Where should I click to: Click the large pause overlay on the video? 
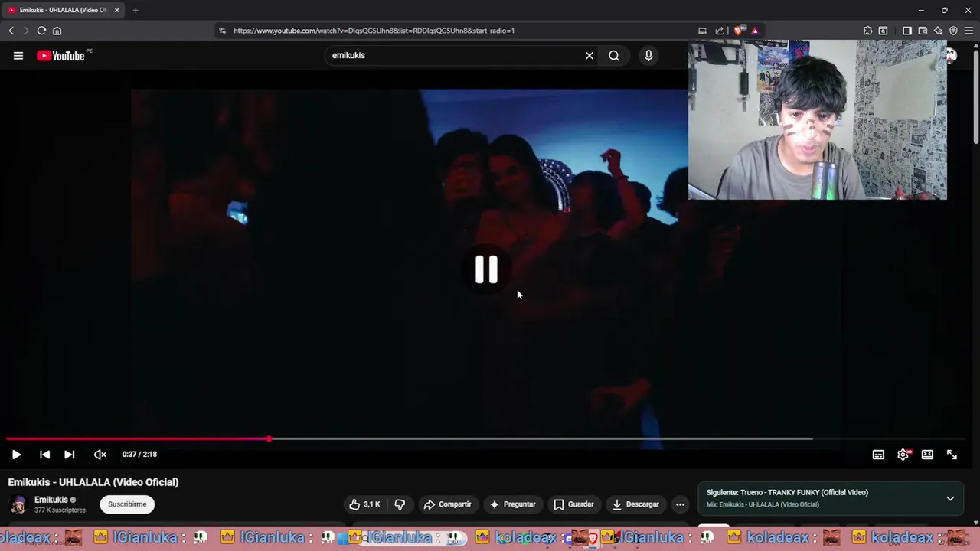click(486, 269)
